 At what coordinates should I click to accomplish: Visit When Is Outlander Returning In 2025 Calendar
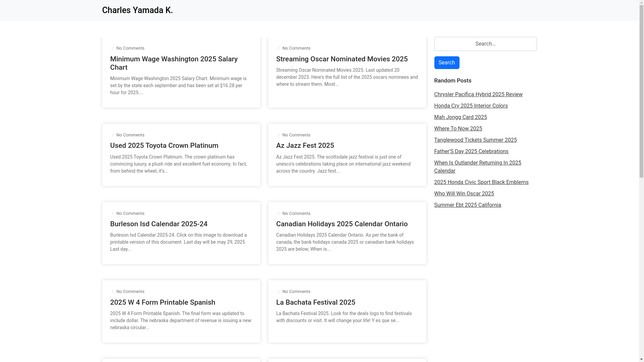pos(477,167)
